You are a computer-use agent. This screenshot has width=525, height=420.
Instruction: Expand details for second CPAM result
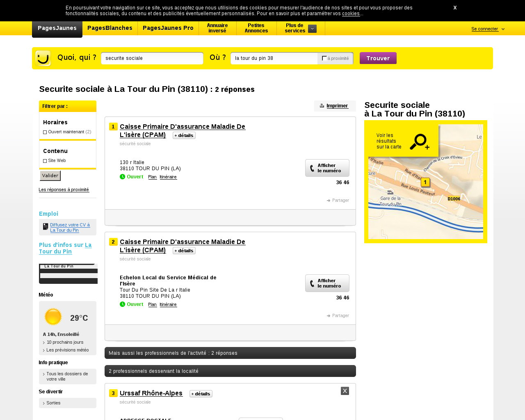point(184,251)
